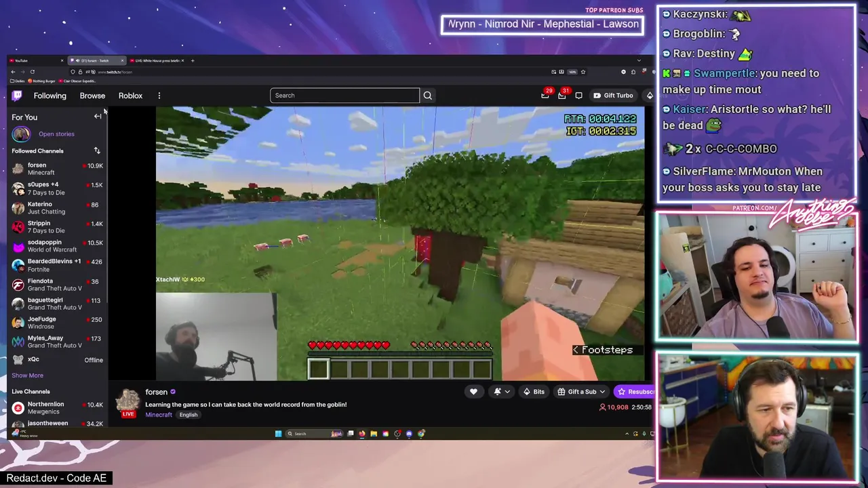The width and height of the screenshot is (868, 488).
Task: Click forsen's streamer avatar below video
Action: [x=128, y=400]
